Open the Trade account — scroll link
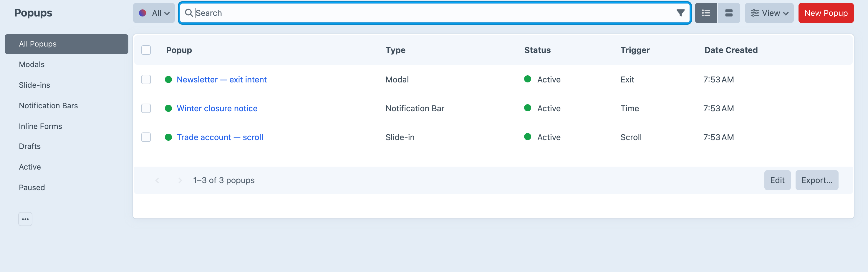Image resolution: width=868 pixels, height=272 pixels. coord(220,137)
